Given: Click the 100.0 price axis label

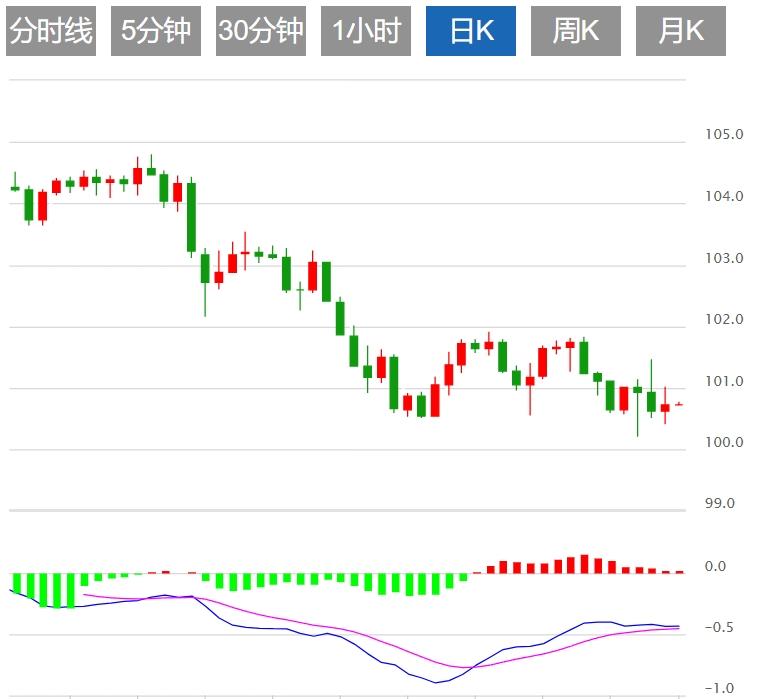Looking at the screenshot, I should tap(724, 443).
